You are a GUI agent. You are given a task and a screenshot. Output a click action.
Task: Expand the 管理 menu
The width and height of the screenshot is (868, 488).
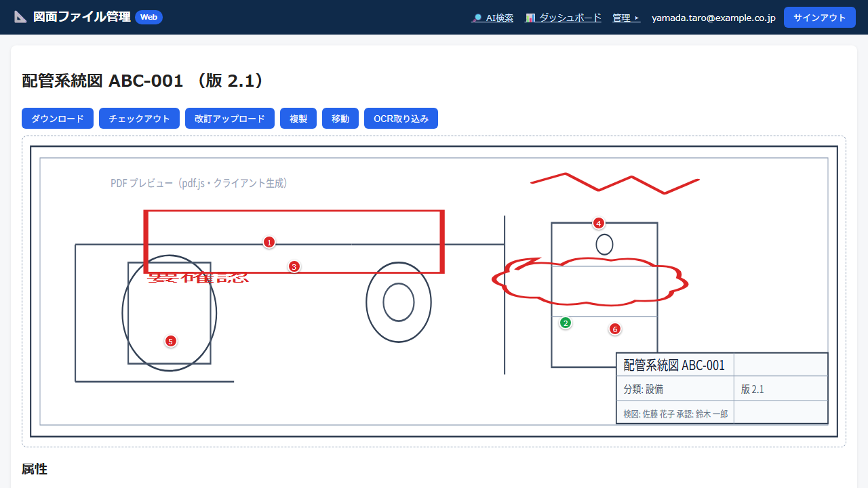pos(626,18)
